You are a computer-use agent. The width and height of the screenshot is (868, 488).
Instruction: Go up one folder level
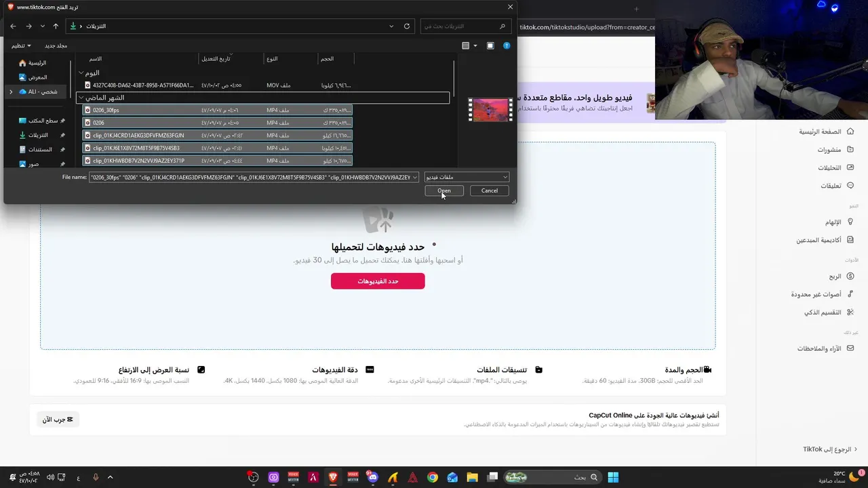56,26
